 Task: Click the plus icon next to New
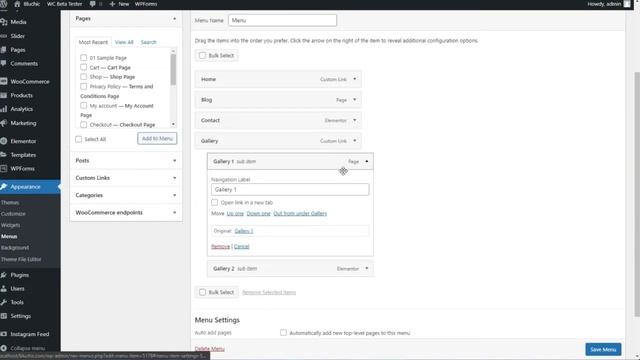[112, 4]
